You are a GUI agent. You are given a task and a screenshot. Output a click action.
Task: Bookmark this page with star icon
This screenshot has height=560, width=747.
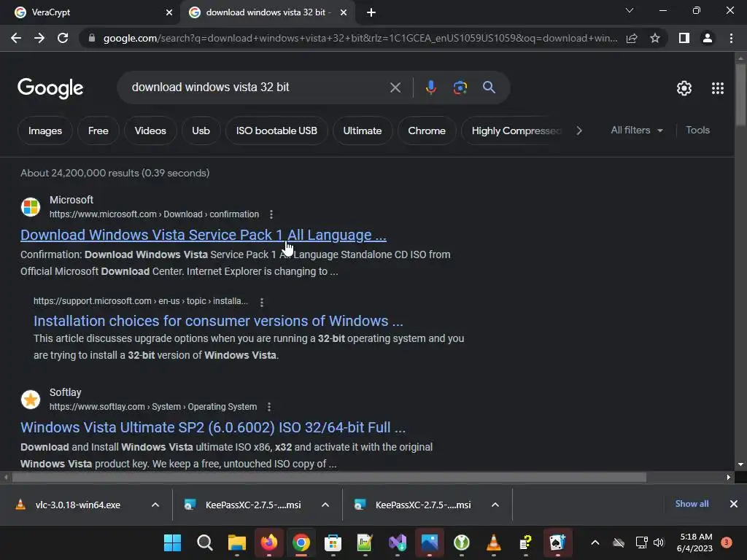655,38
